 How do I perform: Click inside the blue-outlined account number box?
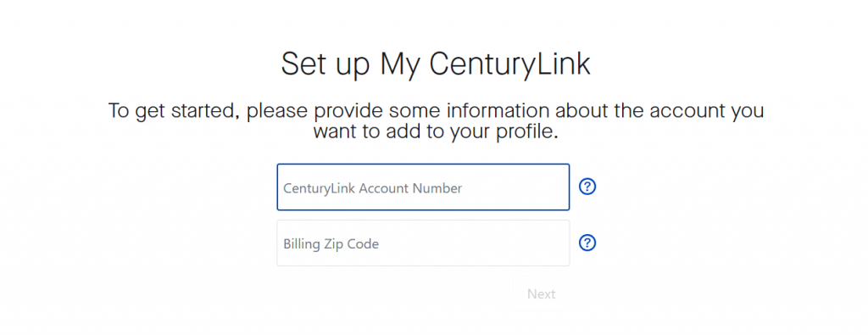pos(423,187)
